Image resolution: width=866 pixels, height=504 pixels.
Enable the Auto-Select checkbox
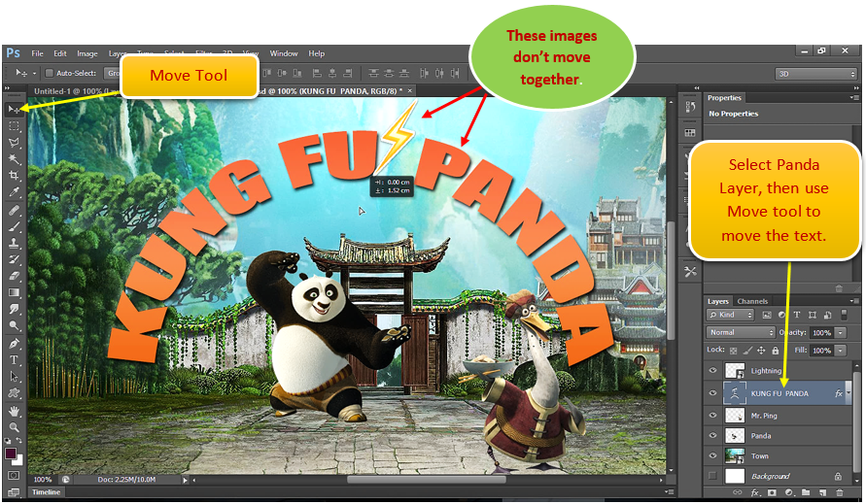click(x=50, y=73)
